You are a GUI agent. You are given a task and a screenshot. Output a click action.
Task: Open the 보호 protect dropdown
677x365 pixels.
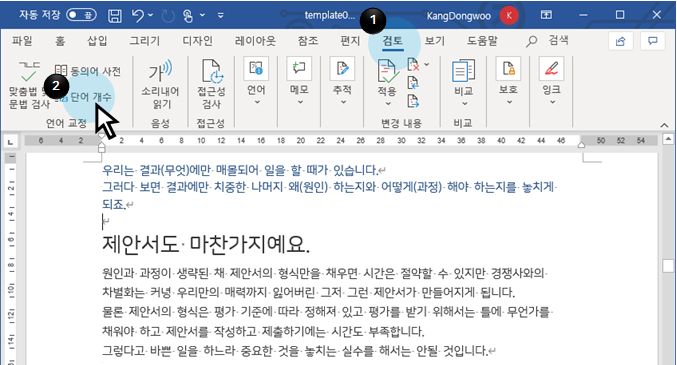pos(508,82)
